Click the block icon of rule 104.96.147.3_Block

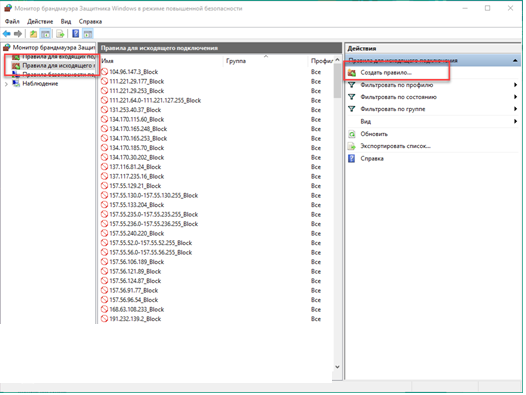pos(104,72)
